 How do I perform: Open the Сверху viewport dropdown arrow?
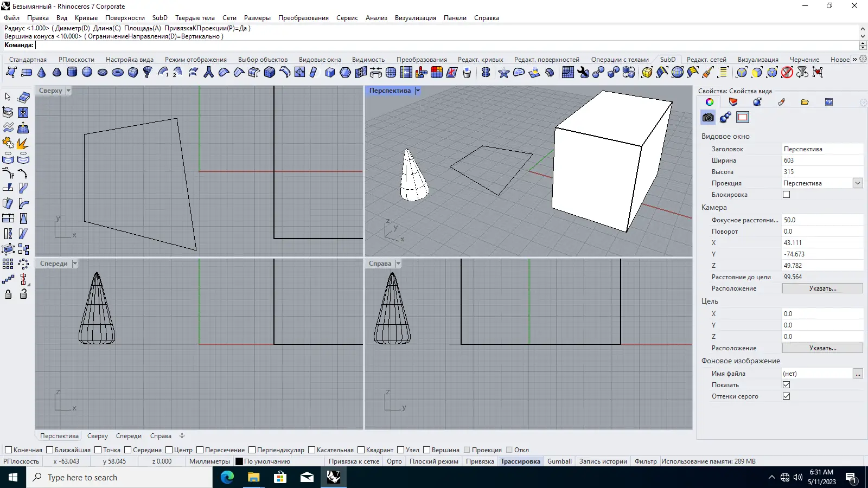(x=68, y=91)
